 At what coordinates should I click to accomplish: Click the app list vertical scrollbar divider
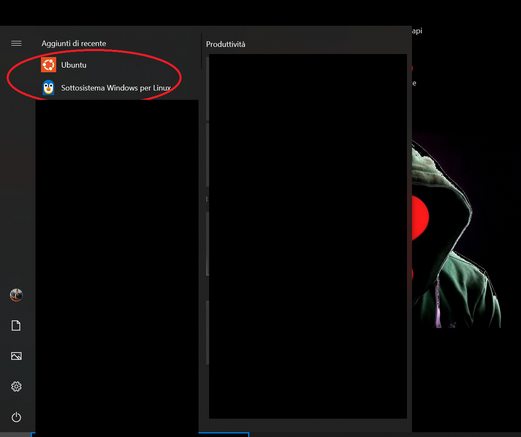(x=201, y=51)
